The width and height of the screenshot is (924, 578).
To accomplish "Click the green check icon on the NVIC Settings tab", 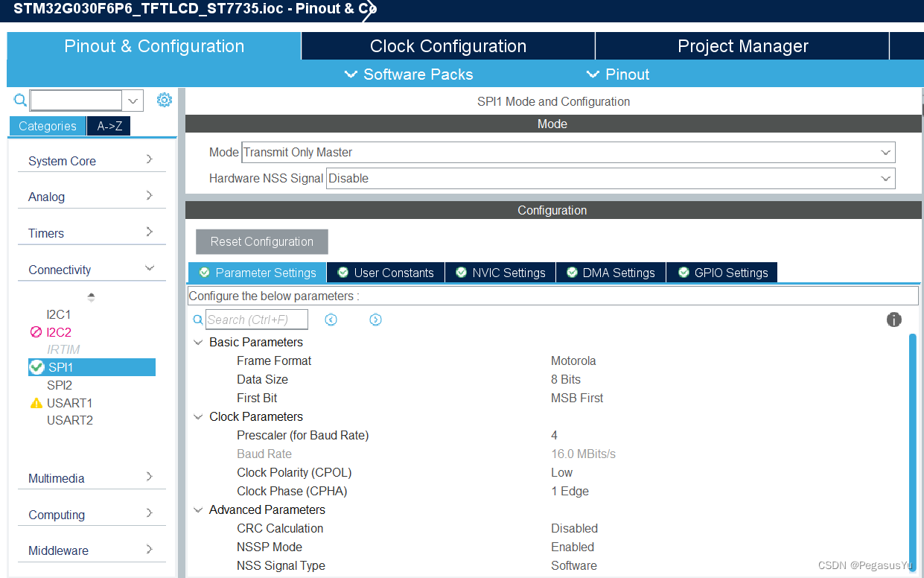I will tap(462, 273).
